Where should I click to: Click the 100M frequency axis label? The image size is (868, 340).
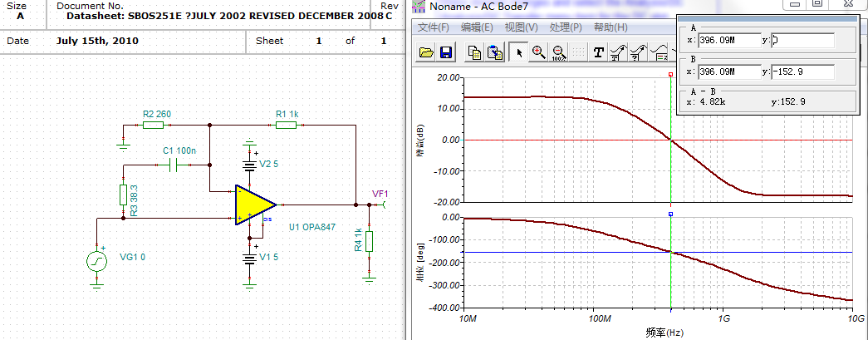click(599, 319)
